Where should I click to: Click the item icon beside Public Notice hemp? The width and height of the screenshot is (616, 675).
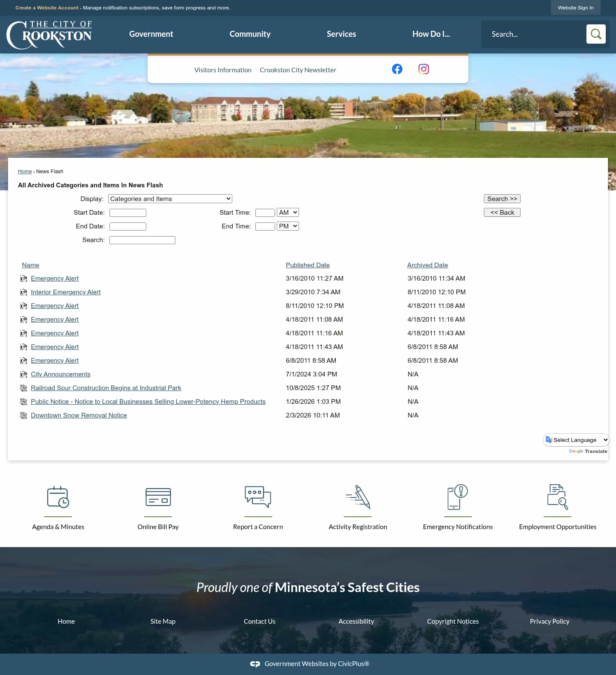[24, 402]
